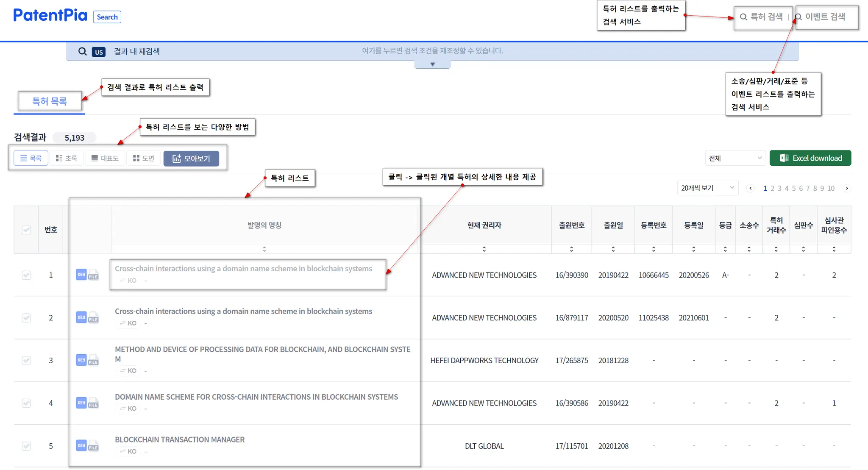Image resolution: width=868 pixels, height=470 pixels.
Task: Switch to 도면 drawings grid view
Action: coord(144,158)
